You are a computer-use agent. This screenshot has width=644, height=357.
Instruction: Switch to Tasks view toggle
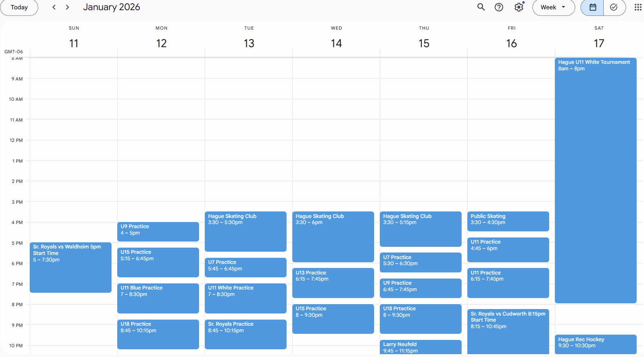pyautogui.click(x=614, y=7)
